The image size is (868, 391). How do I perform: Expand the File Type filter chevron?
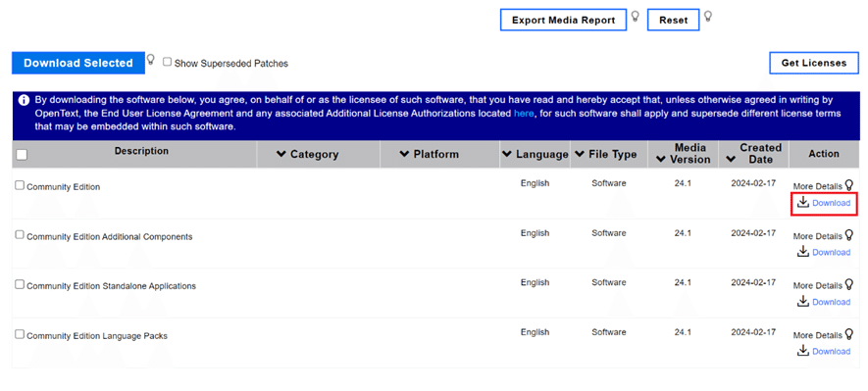pyautogui.click(x=580, y=154)
